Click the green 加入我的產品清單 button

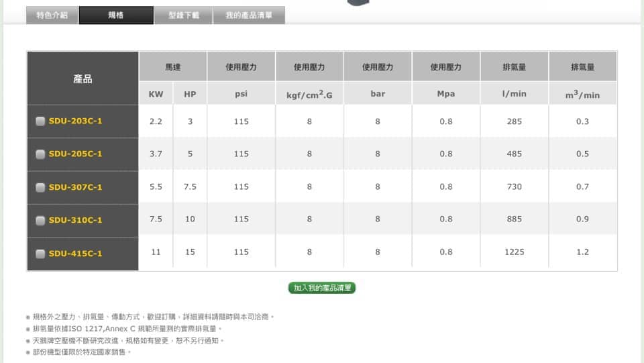pyautogui.click(x=322, y=288)
